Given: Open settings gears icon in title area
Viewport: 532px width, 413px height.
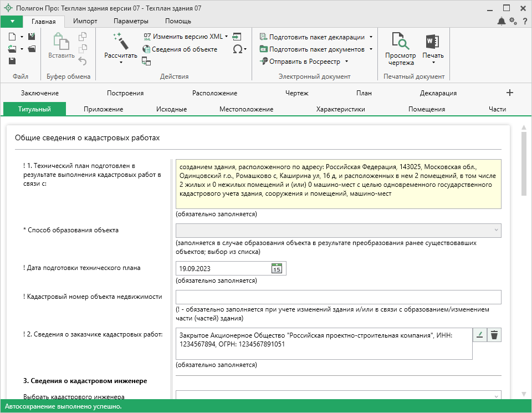Looking at the screenshot, I should (513, 22).
